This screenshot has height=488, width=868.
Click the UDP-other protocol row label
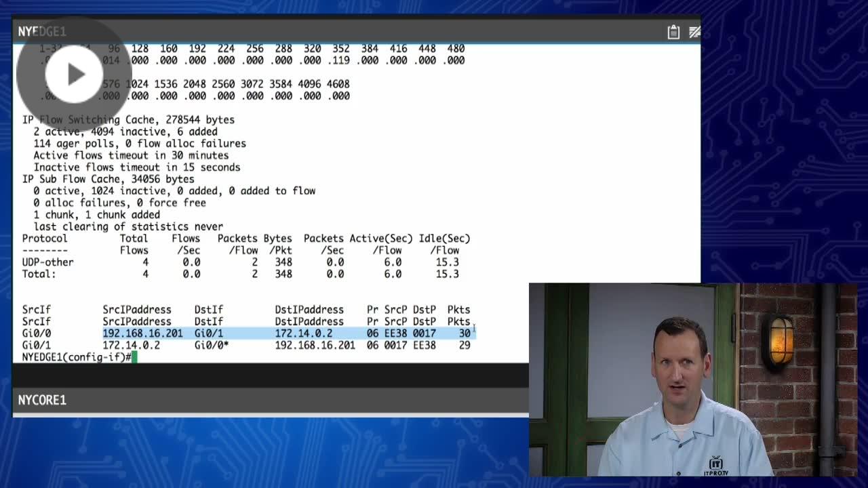point(48,262)
